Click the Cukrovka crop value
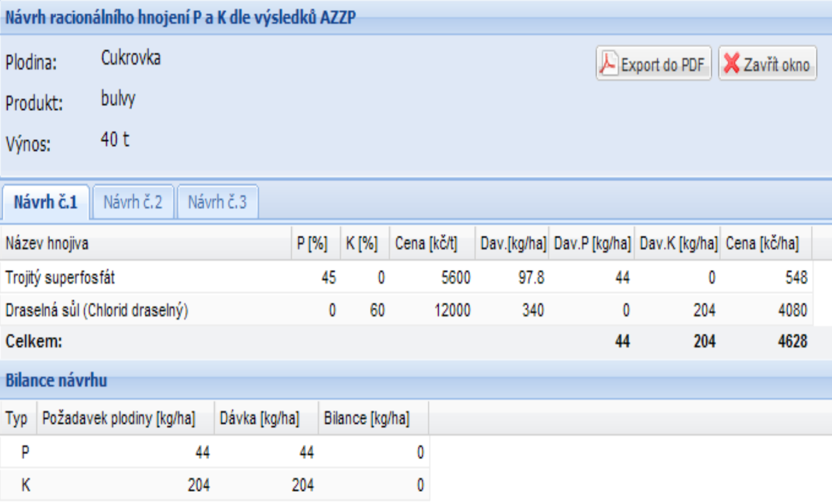 click(131, 58)
